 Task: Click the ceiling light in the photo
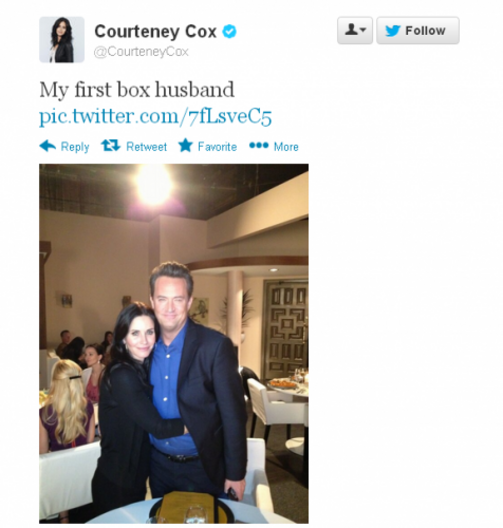coord(154,184)
